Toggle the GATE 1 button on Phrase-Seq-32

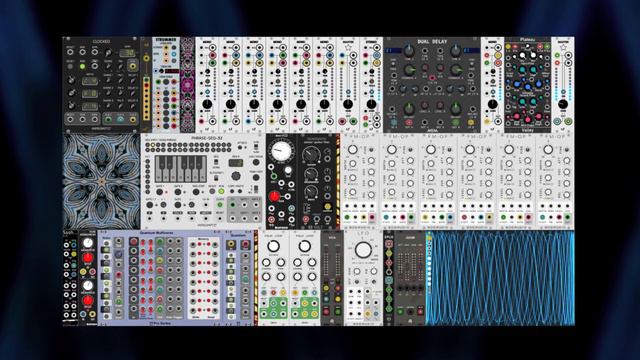pos(160,191)
